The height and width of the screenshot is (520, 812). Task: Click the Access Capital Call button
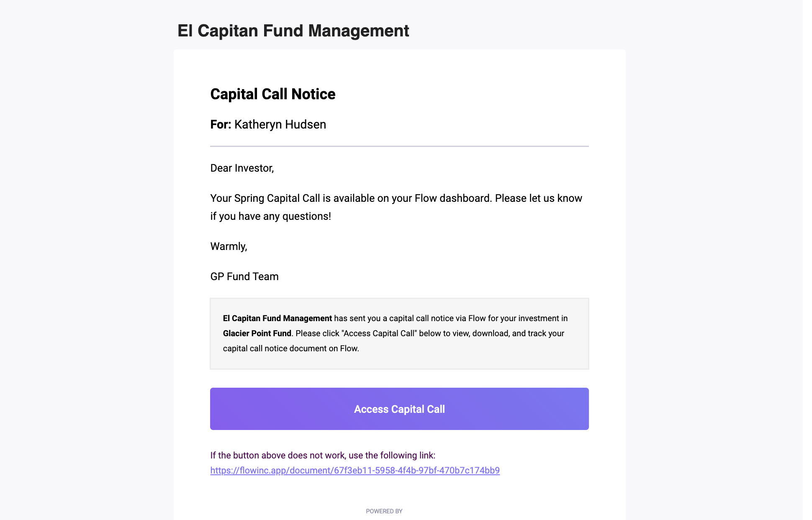(x=399, y=409)
